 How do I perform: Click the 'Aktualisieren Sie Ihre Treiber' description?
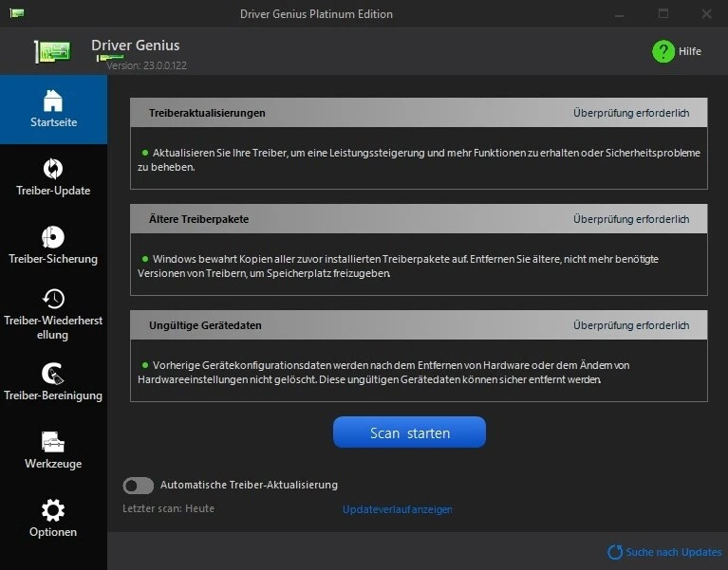click(419, 160)
